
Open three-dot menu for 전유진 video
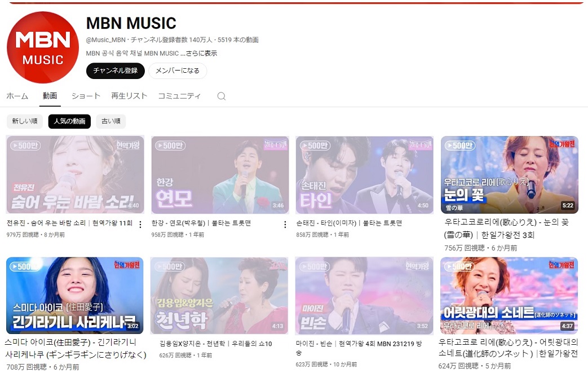pyautogui.click(x=140, y=225)
